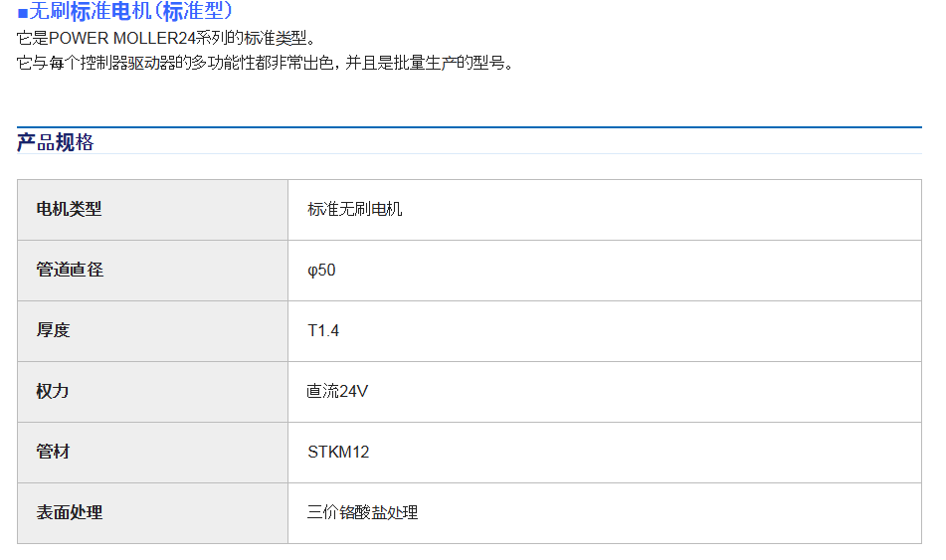Click the T1.4 thickness value
This screenshot has height=560, width=946.
click(x=323, y=330)
